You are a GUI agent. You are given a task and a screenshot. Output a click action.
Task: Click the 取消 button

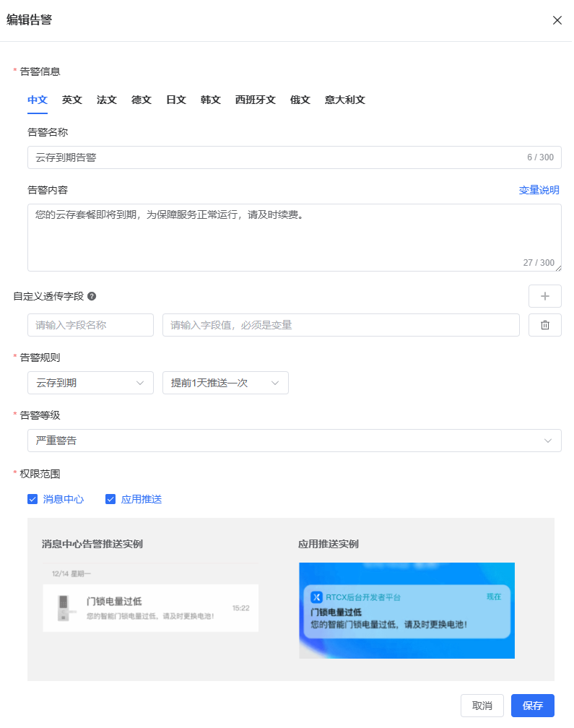pyautogui.click(x=482, y=706)
